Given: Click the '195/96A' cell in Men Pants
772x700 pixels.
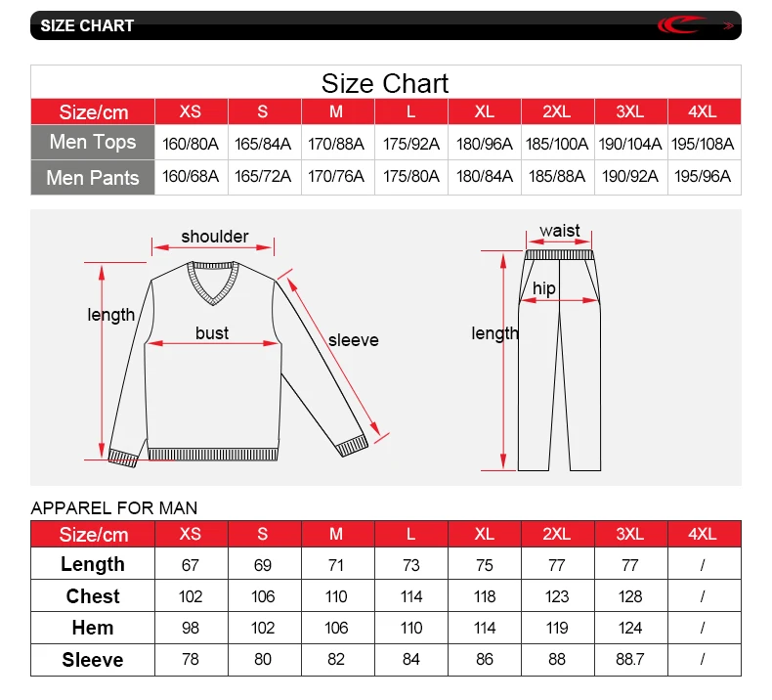Looking at the screenshot, I should (x=703, y=176).
